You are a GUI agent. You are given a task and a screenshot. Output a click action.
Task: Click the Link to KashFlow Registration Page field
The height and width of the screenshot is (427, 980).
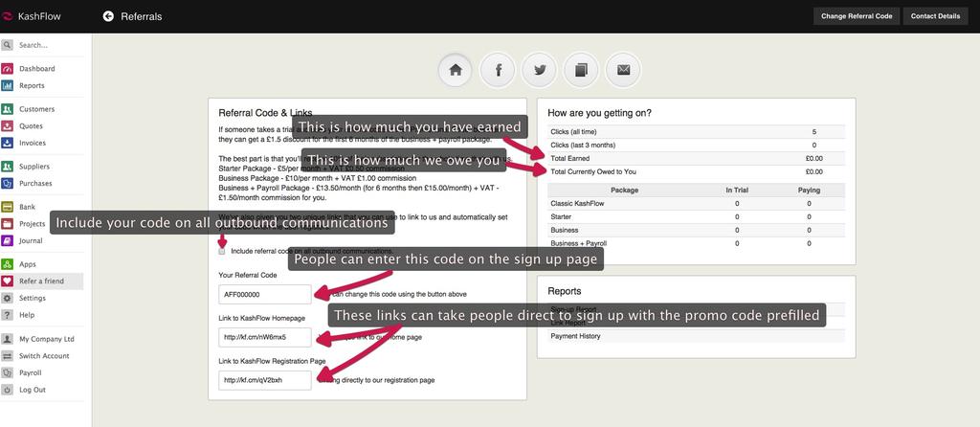(265, 380)
